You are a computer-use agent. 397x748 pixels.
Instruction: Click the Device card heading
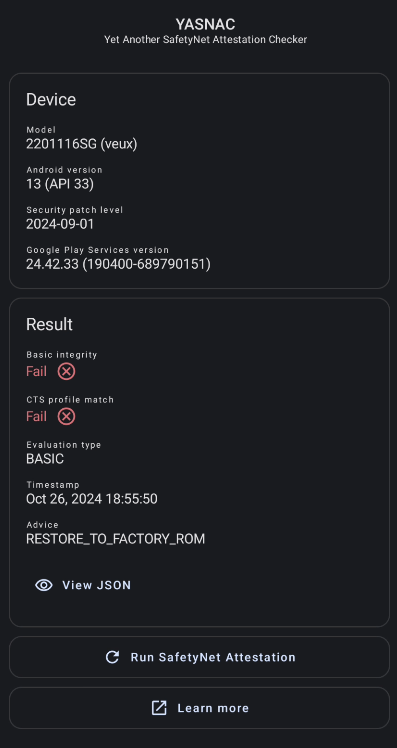coord(51,100)
